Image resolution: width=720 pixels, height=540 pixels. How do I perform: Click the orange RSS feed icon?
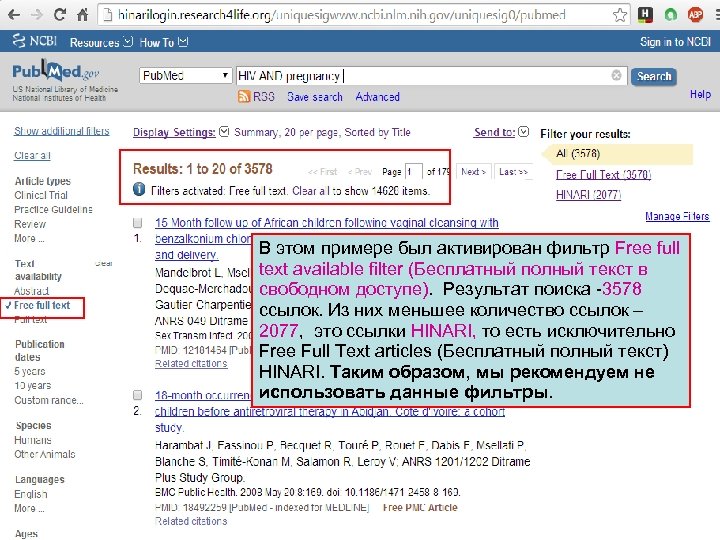(244, 96)
